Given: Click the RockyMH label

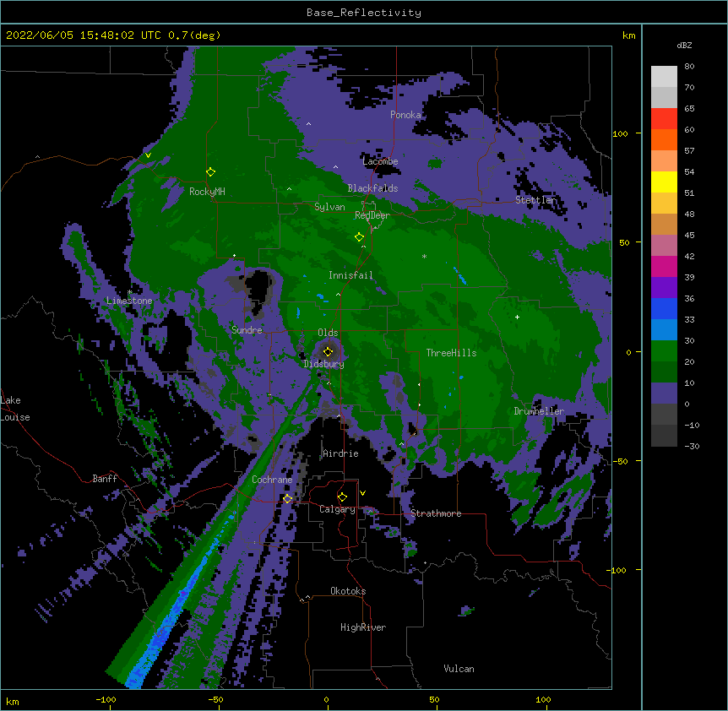Looking at the screenshot, I should 207,192.
